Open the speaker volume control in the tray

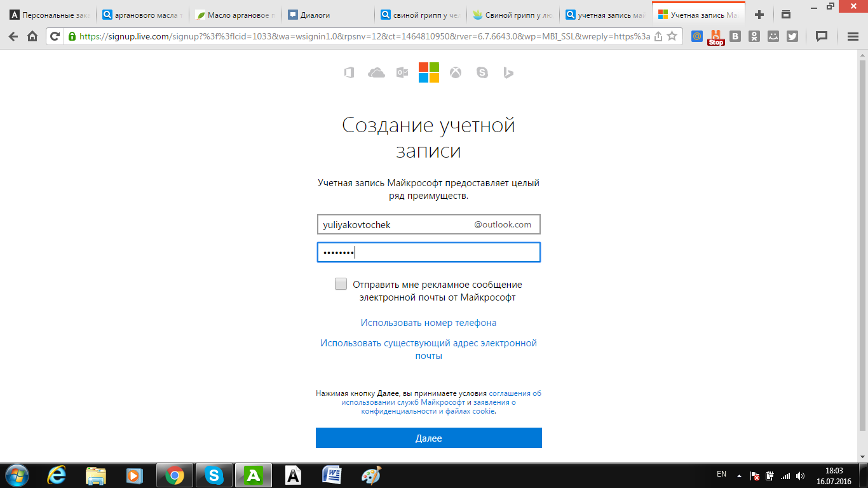tap(799, 475)
